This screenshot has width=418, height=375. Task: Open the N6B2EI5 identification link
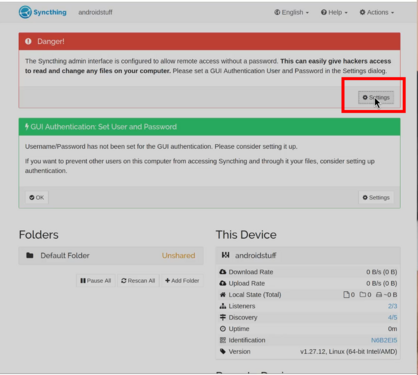tap(384, 340)
